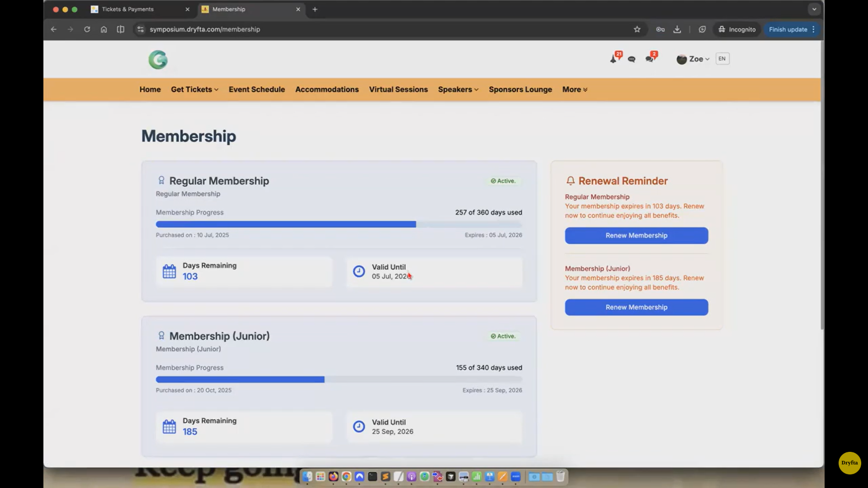868x488 pixels.
Task: Open the More navigation dropdown
Action: coord(574,89)
